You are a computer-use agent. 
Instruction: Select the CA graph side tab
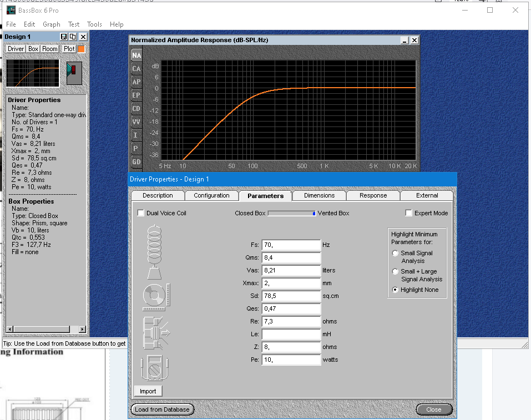click(x=136, y=69)
